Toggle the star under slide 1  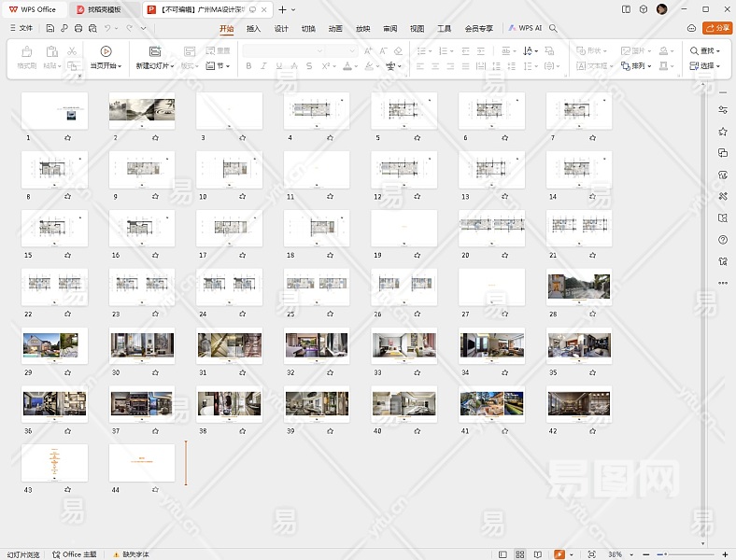[68, 137]
